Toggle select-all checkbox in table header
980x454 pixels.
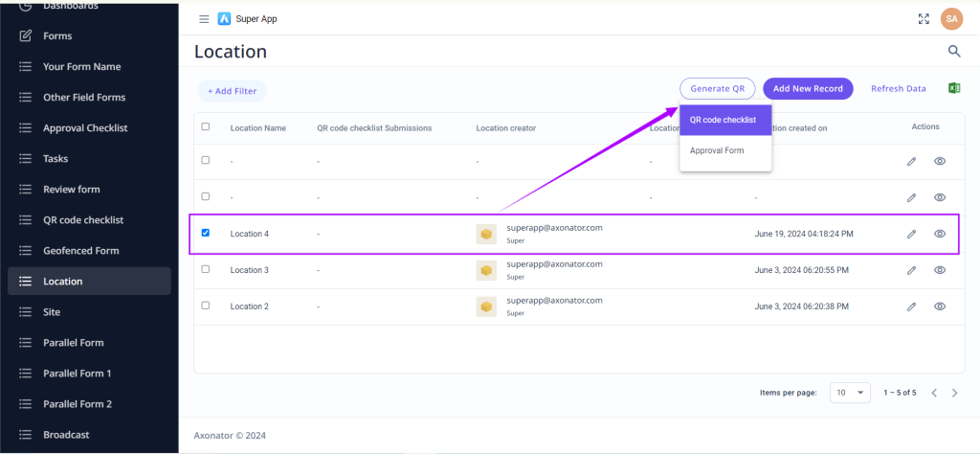pyautogui.click(x=206, y=126)
